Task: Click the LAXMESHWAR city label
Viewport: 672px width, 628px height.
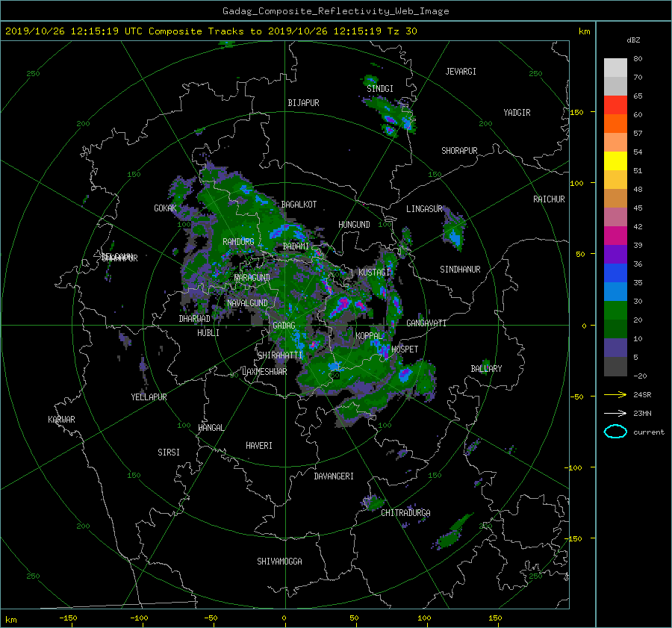Action: point(264,372)
